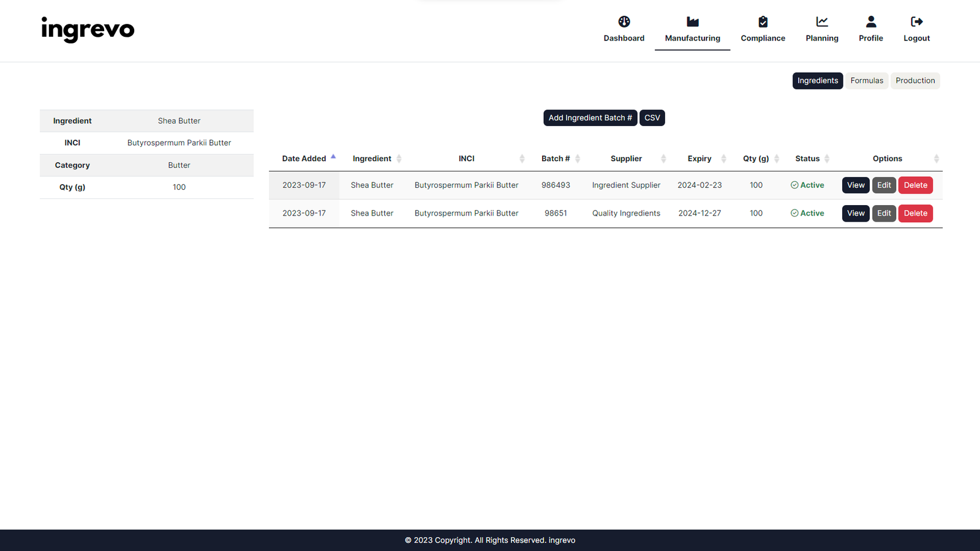980x551 pixels.
Task: Open the Planning nav label
Action: click(x=822, y=38)
